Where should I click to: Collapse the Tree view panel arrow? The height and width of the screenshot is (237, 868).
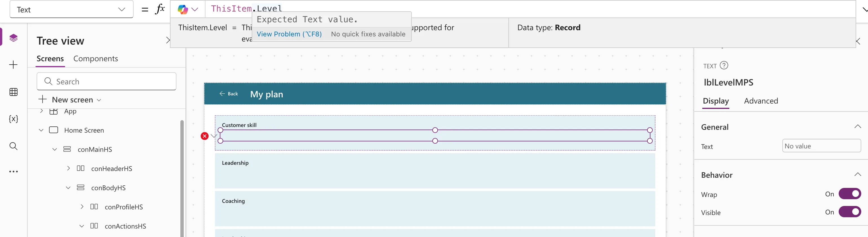coord(168,40)
